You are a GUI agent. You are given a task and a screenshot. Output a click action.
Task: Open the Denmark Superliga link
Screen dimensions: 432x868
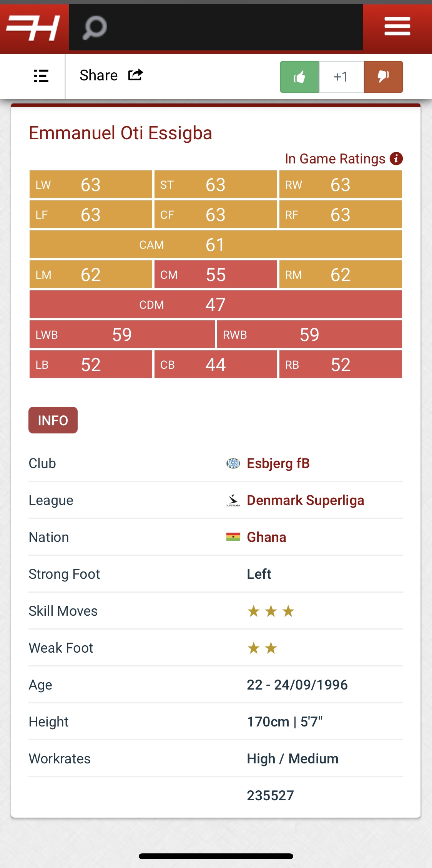pyautogui.click(x=305, y=500)
